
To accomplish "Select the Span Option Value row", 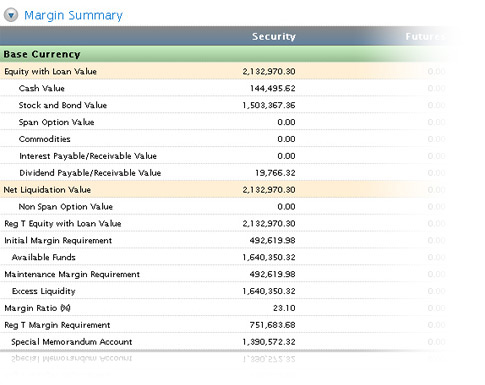I will (227, 122).
